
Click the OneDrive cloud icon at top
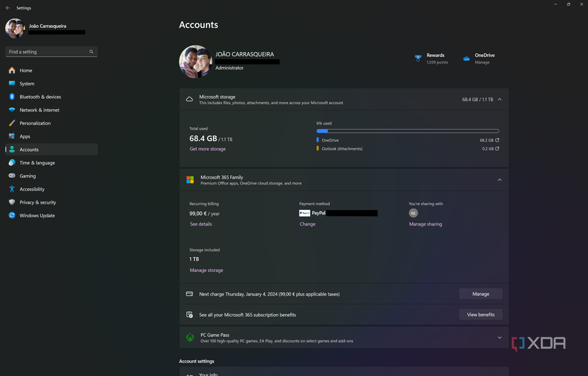[x=466, y=58]
